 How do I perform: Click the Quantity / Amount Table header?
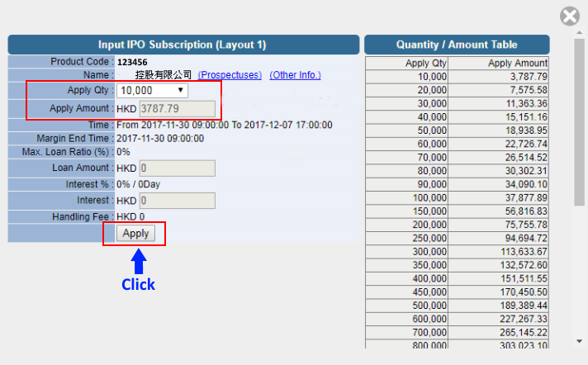(x=457, y=45)
